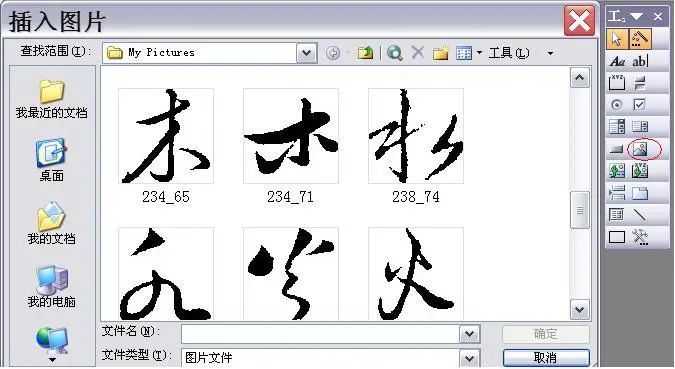Image resolution: width=675 pixels, height=369 pixels.
Task: Pick the List Box tool in toolbox
Action: pyautogui.click(x=640, y=127)
